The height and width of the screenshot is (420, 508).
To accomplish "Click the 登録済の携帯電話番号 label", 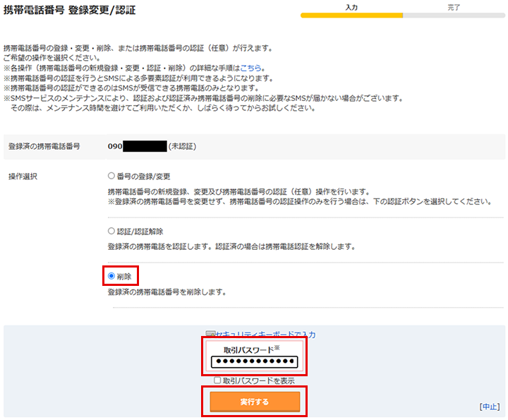I will tap(44, 146).
